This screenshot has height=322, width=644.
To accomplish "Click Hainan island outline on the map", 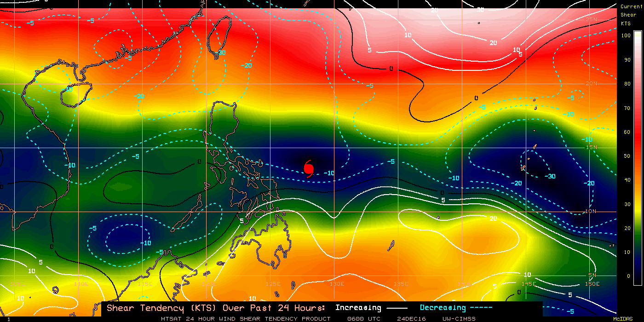I will (x=76, y=94).
